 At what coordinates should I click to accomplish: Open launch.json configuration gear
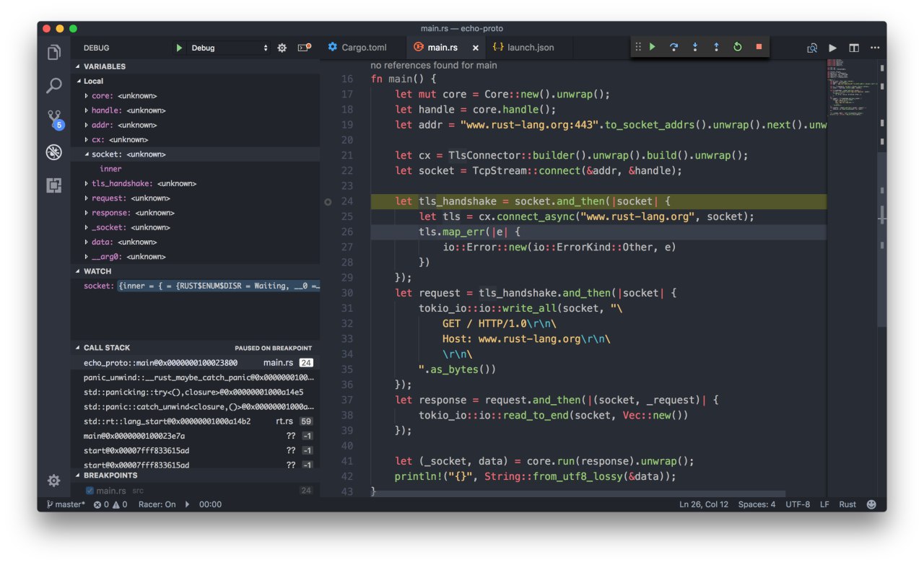[x=282, y=48]
